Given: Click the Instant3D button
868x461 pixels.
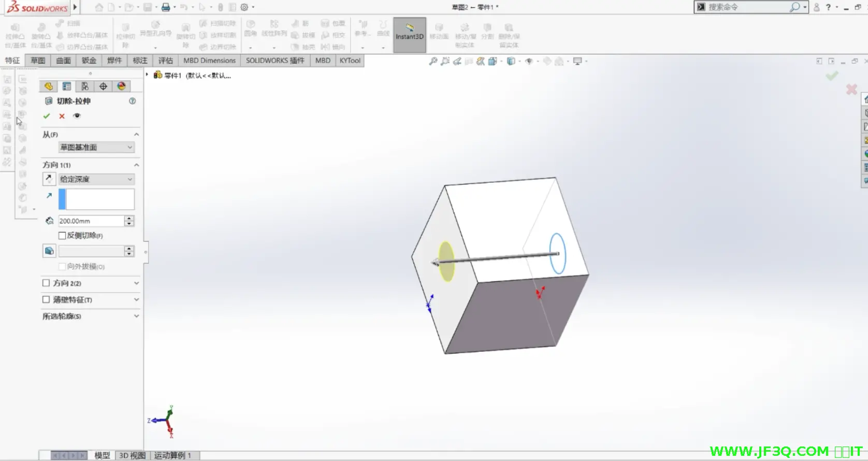Looking at the screenshot, I should (410, 35).
